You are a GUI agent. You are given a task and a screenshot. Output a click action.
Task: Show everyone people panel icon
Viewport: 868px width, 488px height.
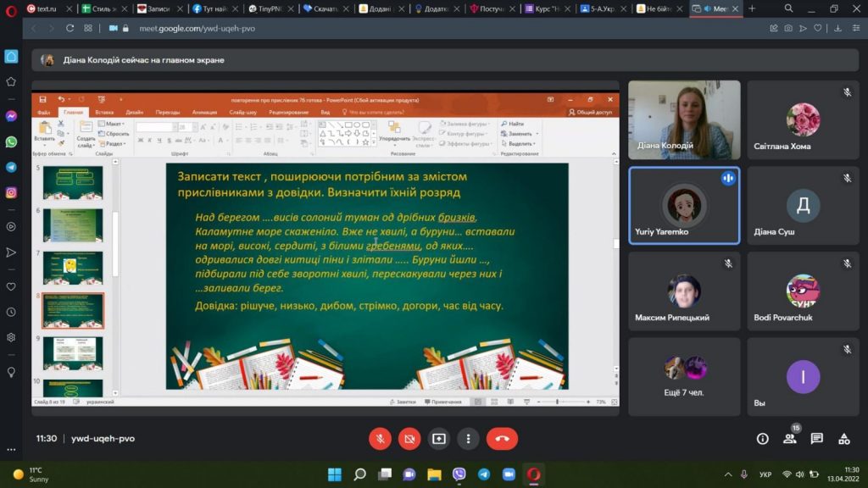[x=789, y=439]
